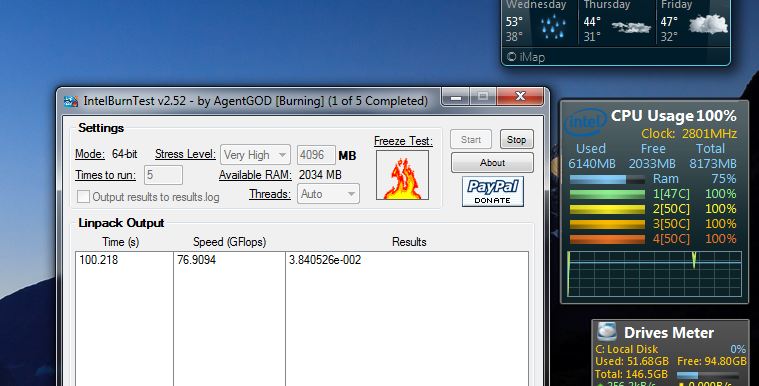Click the Intel logo in CPU gadget
This screenshot has height=386, width=759.
coord(585,122)
